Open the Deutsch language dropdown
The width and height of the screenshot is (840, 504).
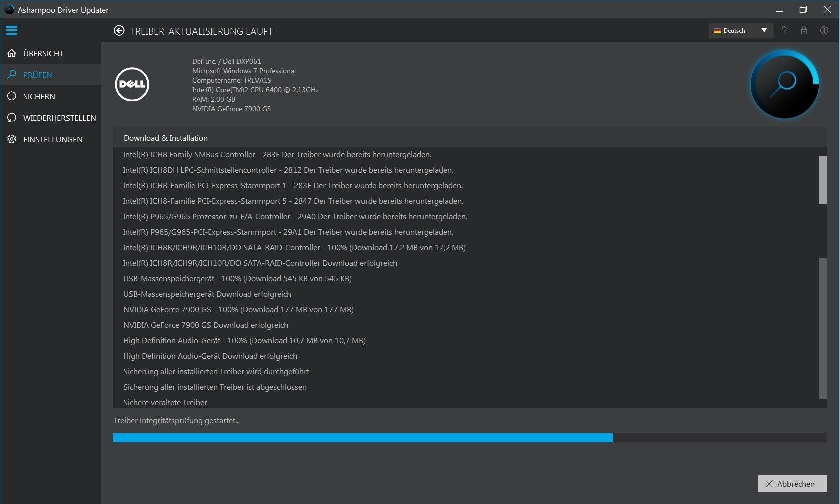click(741, 31)
